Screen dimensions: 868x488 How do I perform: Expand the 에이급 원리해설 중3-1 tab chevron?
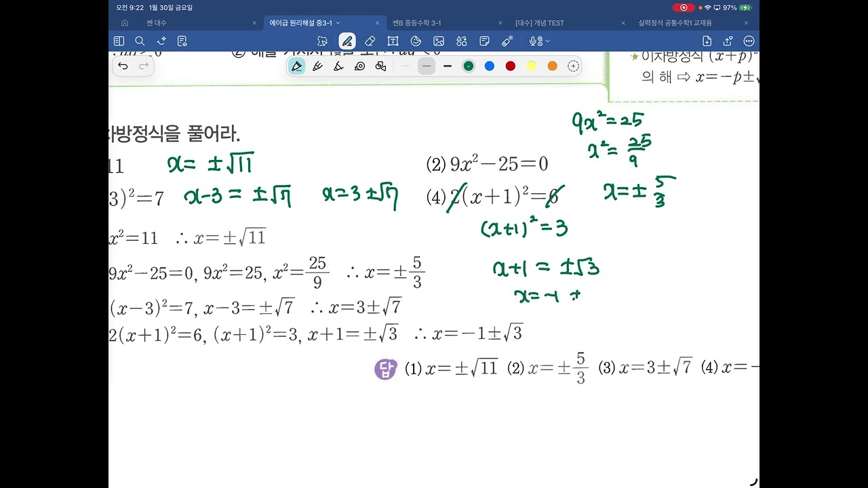(338, 23)
